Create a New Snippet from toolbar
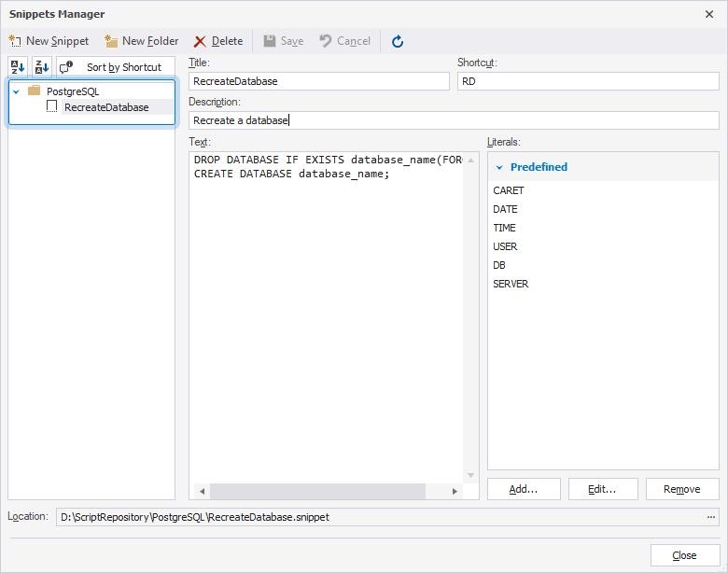The image size is (728, 573). click(x=49, y=41)
